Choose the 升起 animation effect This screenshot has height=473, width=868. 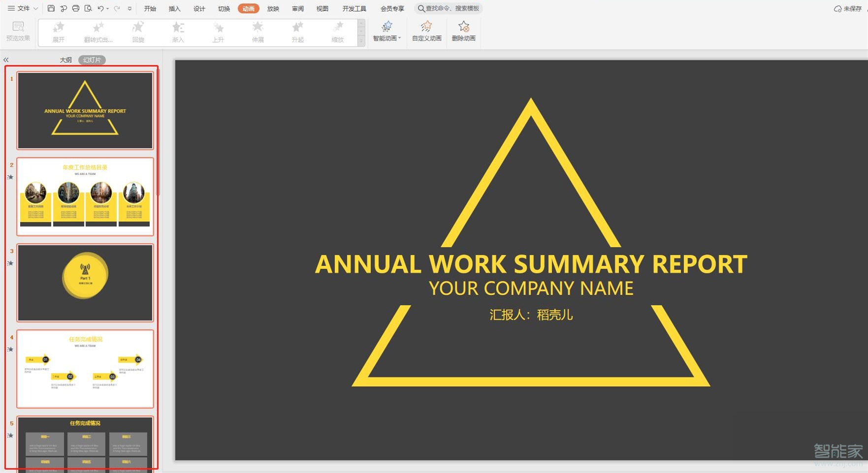point(298,32)
